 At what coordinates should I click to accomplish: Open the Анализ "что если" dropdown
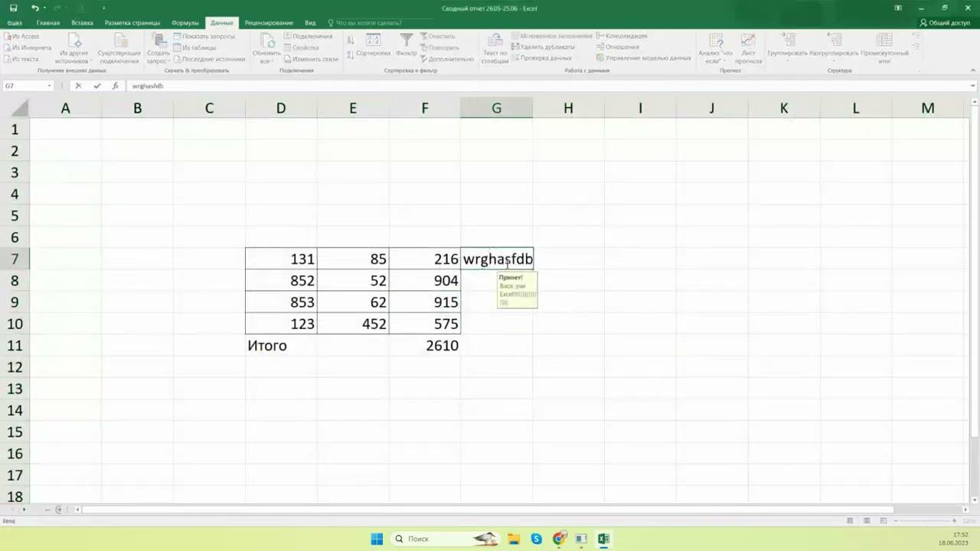pos(714,48)
